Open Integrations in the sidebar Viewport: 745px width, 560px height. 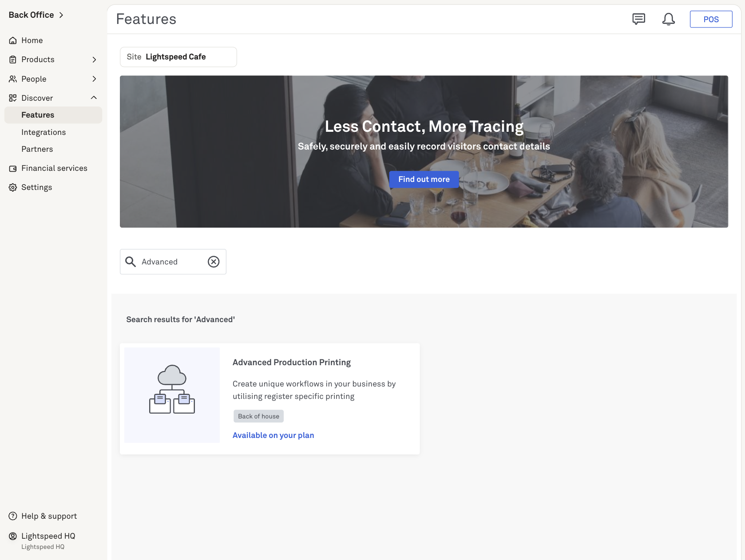(44, 132)
